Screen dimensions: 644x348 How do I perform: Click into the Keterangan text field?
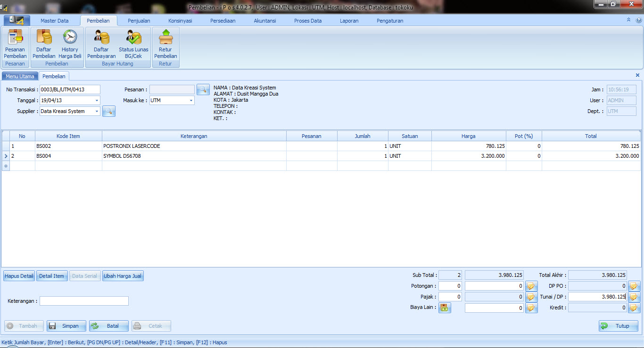point(84,301)
